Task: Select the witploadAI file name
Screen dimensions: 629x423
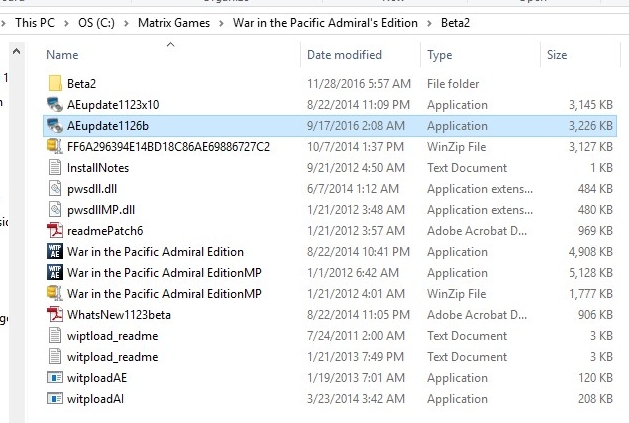Action: click(x=95, y=399)
